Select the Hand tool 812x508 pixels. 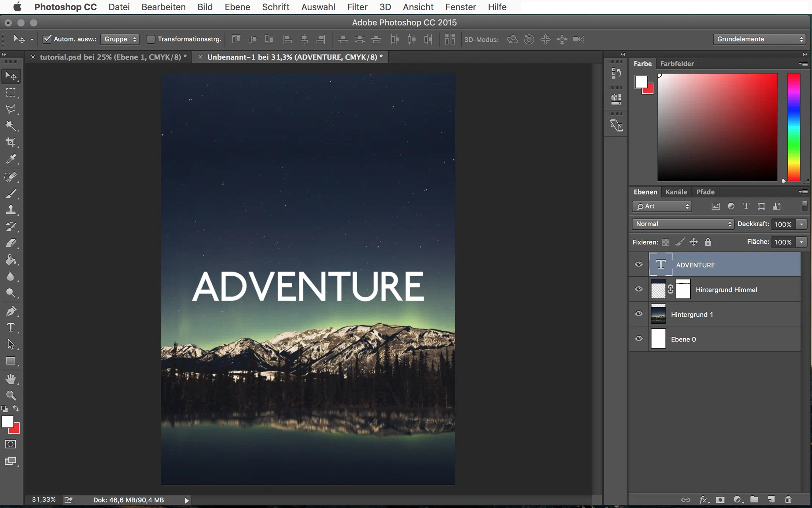[11, 378]
